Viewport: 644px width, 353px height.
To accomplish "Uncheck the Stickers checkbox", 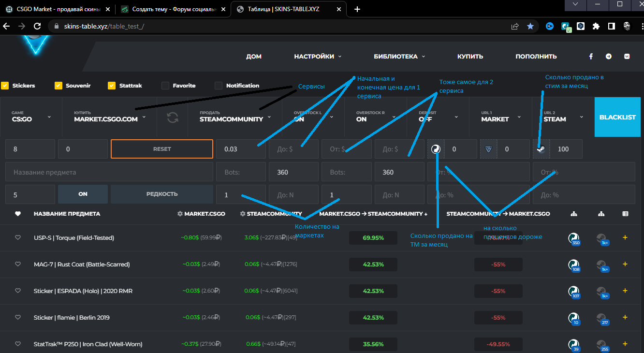I will coord(5,86).
